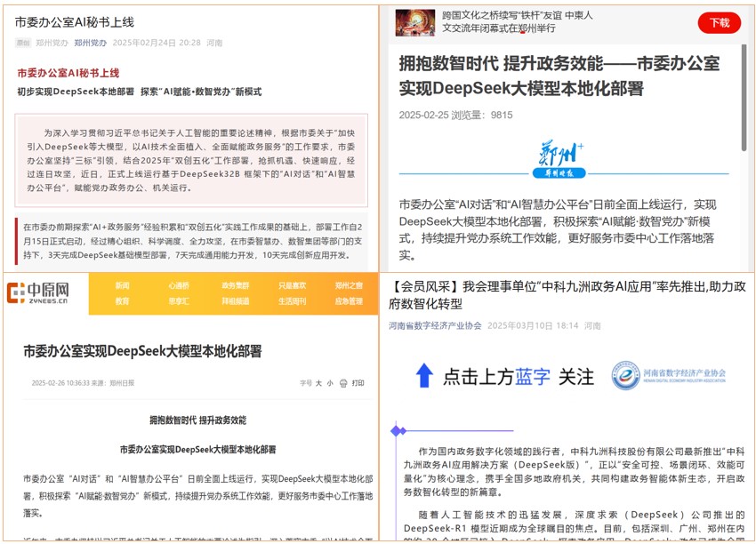Open the 生活周刊 nav item
The height and width of the screenshot is (544, 756).
pos(293,301)
